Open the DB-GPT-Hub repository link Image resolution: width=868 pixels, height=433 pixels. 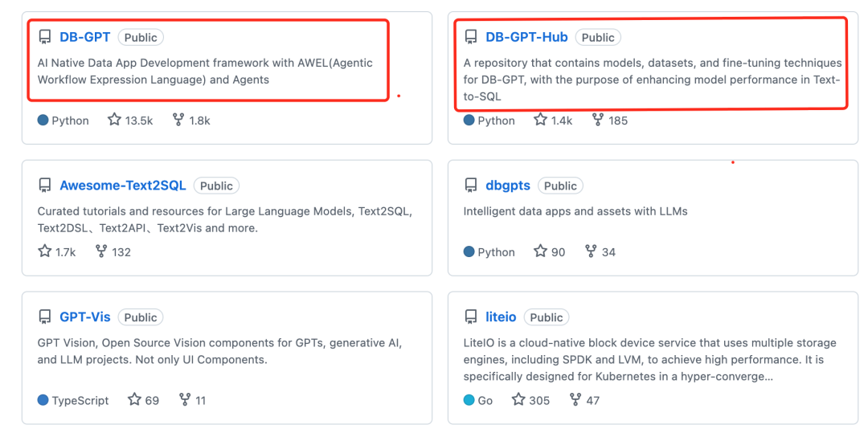[x=526, y=38]
